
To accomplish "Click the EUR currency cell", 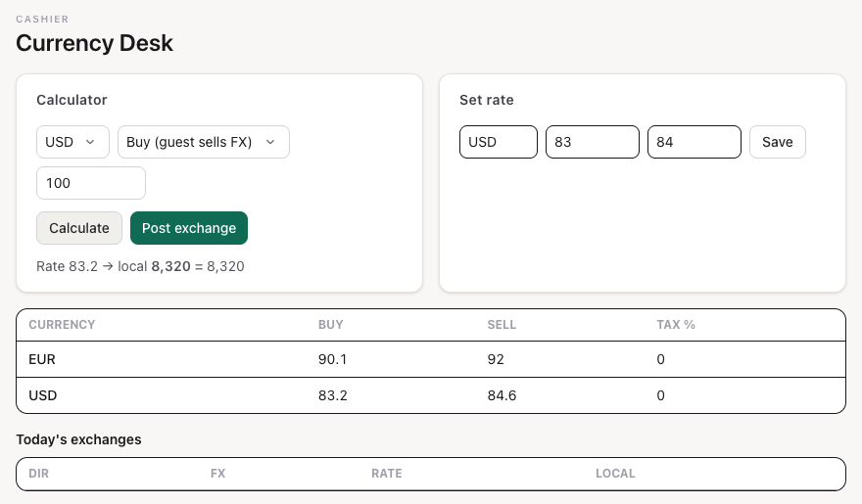I will (x=42, y=359).
